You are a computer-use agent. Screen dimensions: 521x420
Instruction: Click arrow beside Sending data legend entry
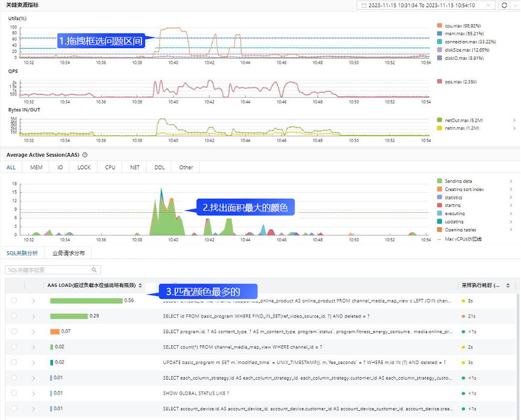511,181
